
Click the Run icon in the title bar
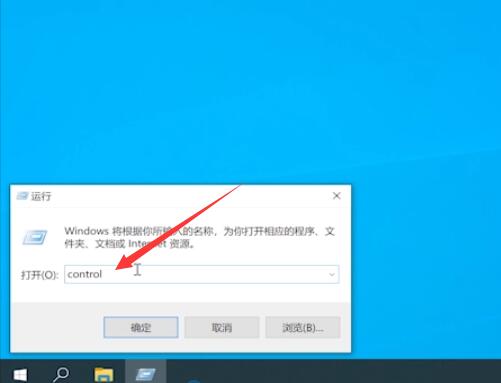pyautogui.click(x=22, y=196)
